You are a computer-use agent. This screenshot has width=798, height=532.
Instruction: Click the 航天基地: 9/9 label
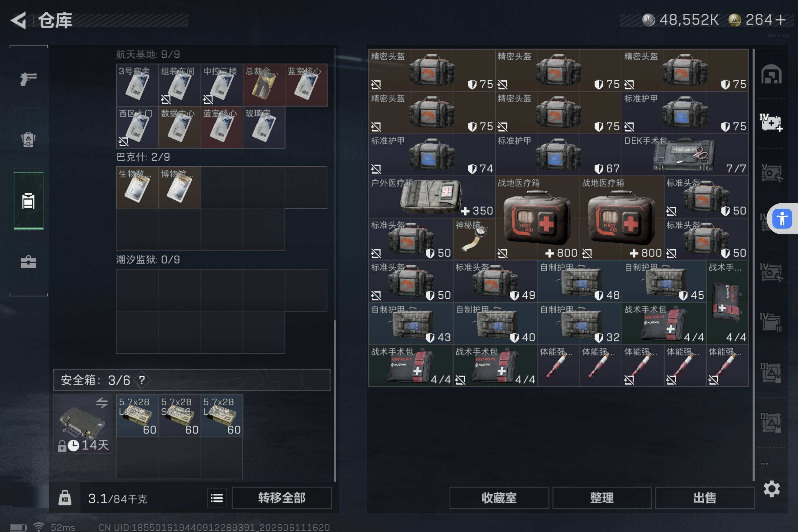coord(148,54)
